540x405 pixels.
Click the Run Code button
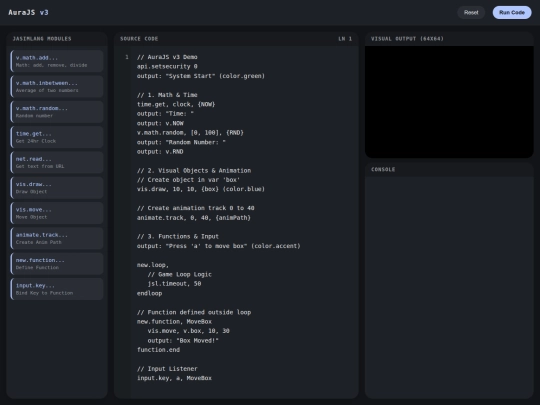point(512,12)
